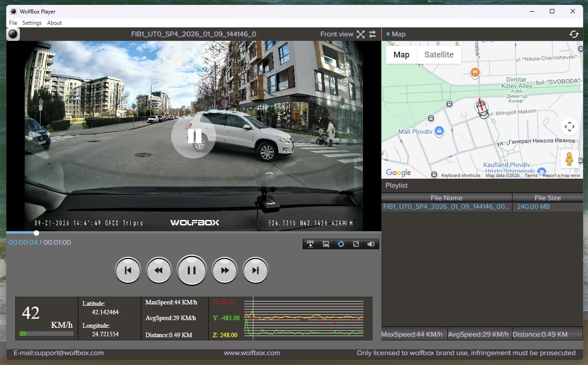
Task: Click the Google logo on the map
Action: (398, 173)
